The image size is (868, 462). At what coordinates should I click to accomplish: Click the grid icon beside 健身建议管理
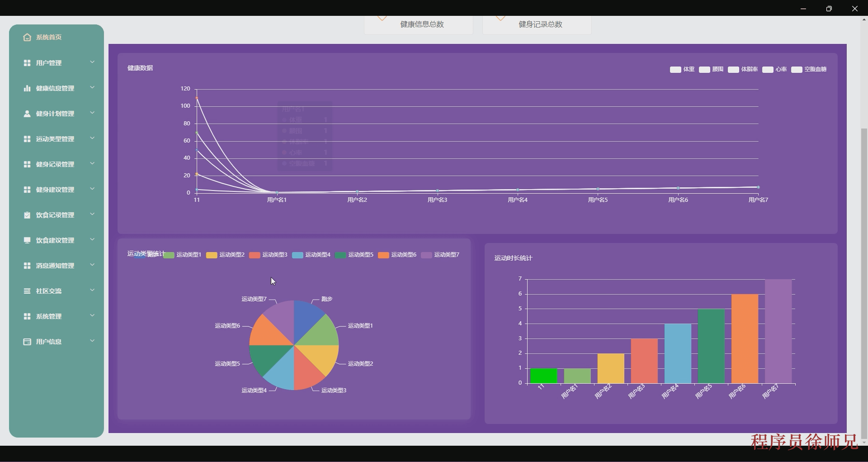click(x=27, y=190)
